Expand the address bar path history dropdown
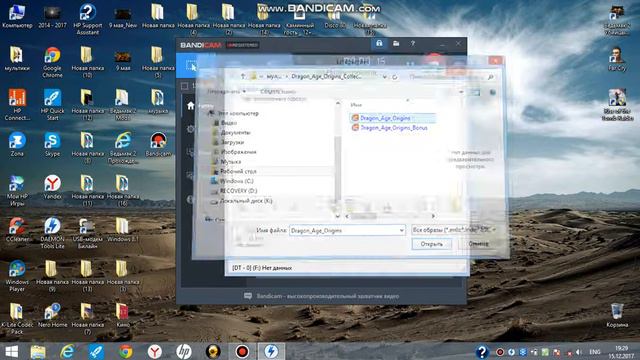Screen dimensions: 640x360 [384, 77]
